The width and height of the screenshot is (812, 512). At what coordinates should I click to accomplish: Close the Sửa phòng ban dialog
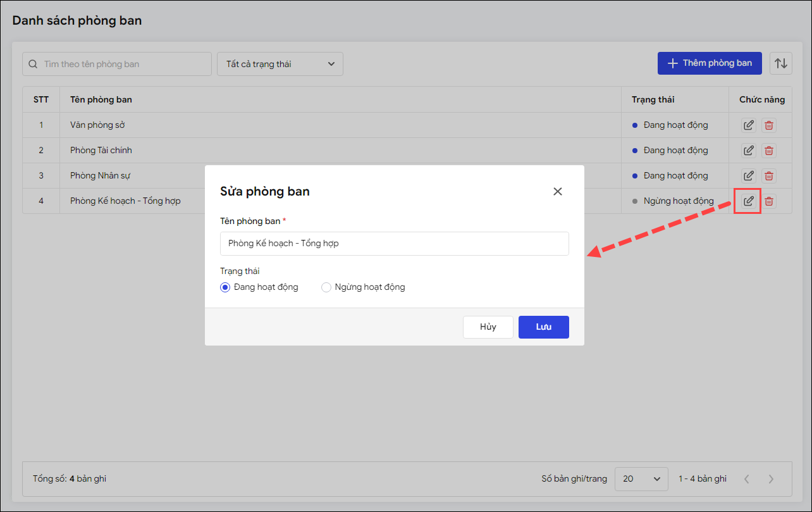coord(557,191)
